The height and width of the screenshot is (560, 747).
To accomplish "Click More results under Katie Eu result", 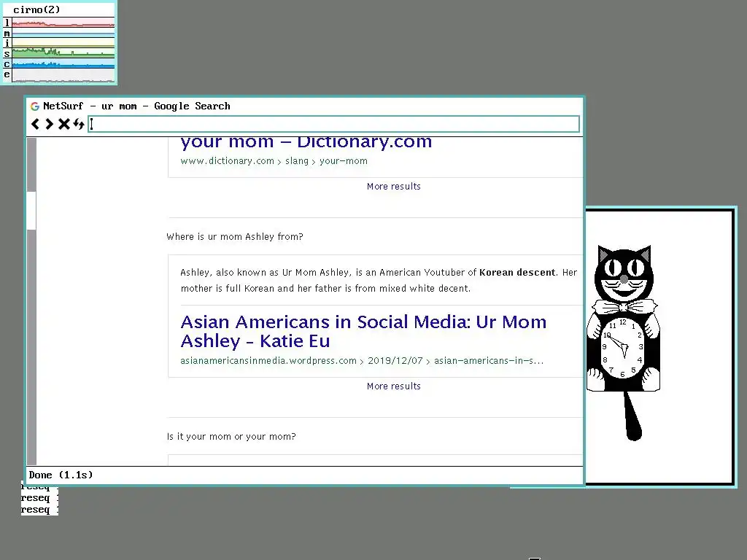I will click(393, 386).
